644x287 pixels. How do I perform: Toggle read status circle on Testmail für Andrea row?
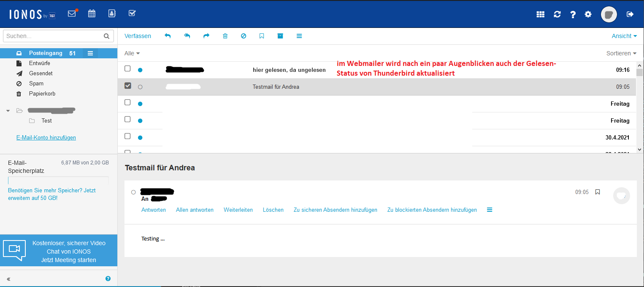click(x=140, y=87)
